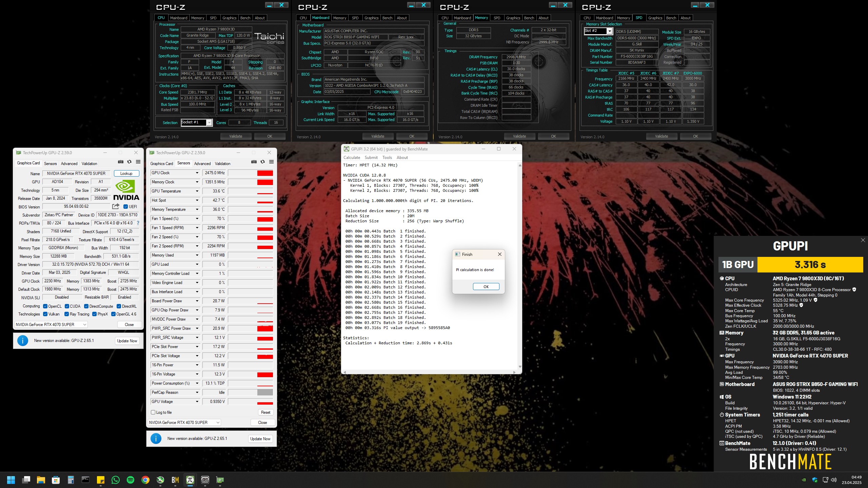Toggle the UEFI checkbox in GPU-Z
This screenshot has width=868, height=488.
[x=125, y=207]
